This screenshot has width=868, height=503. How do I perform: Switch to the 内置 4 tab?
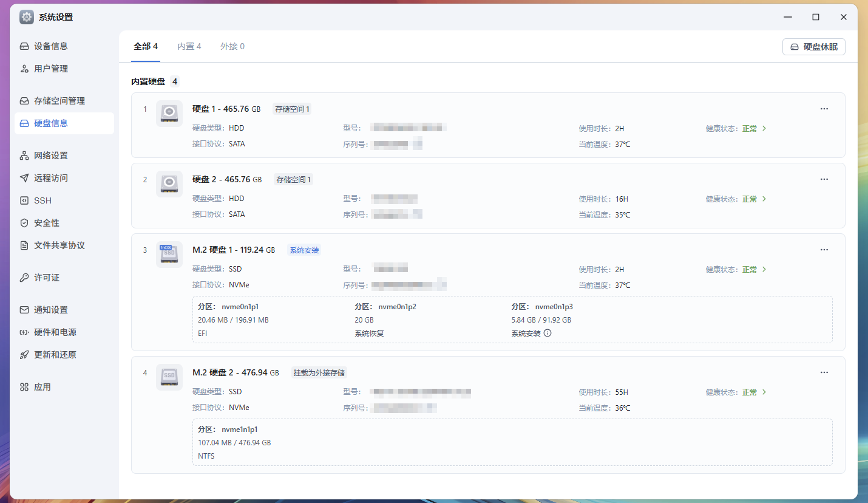[189, 46]
